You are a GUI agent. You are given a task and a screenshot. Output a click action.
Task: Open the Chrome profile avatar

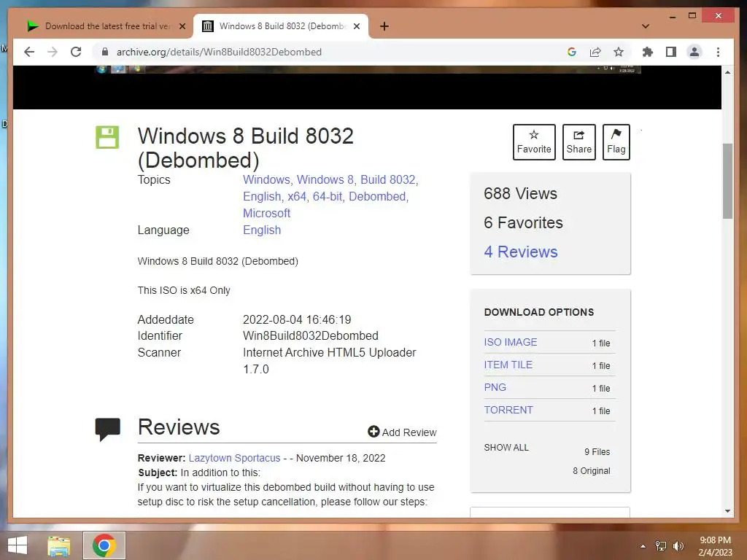coord(694,52)
